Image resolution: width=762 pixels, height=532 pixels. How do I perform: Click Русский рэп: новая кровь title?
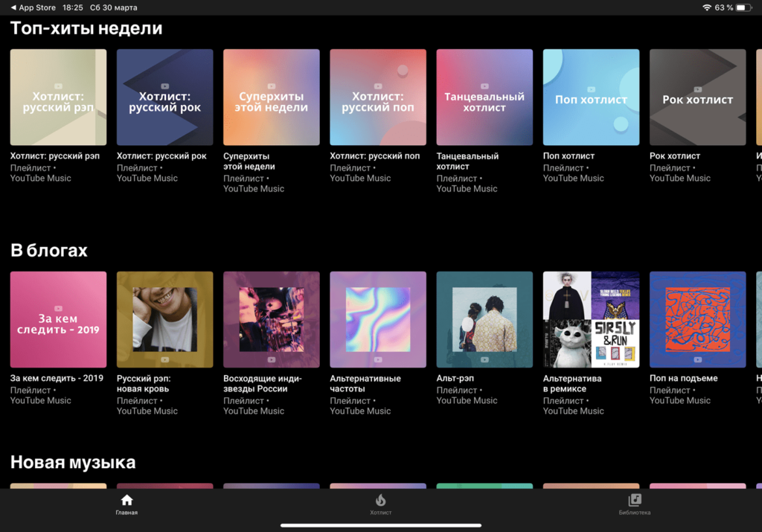click(x=144, y=383)
